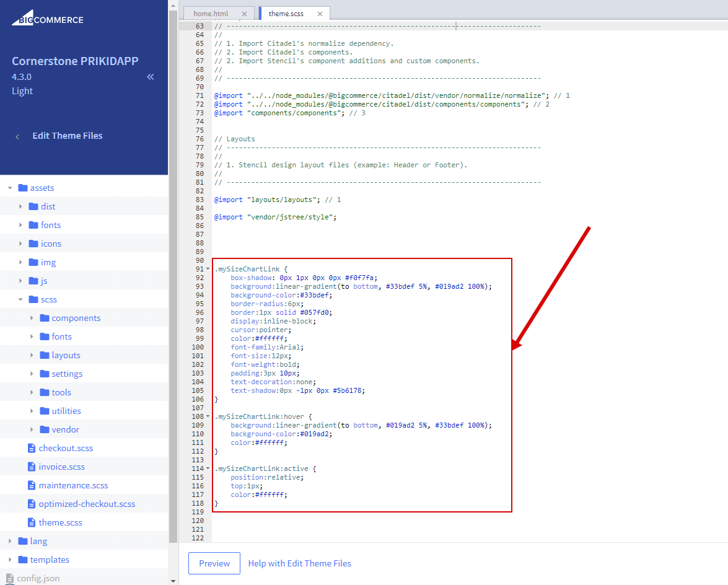Click Edit Theme Files heading link
The height and width of the screenshot is (585, 728).
[x=68, y=136]
